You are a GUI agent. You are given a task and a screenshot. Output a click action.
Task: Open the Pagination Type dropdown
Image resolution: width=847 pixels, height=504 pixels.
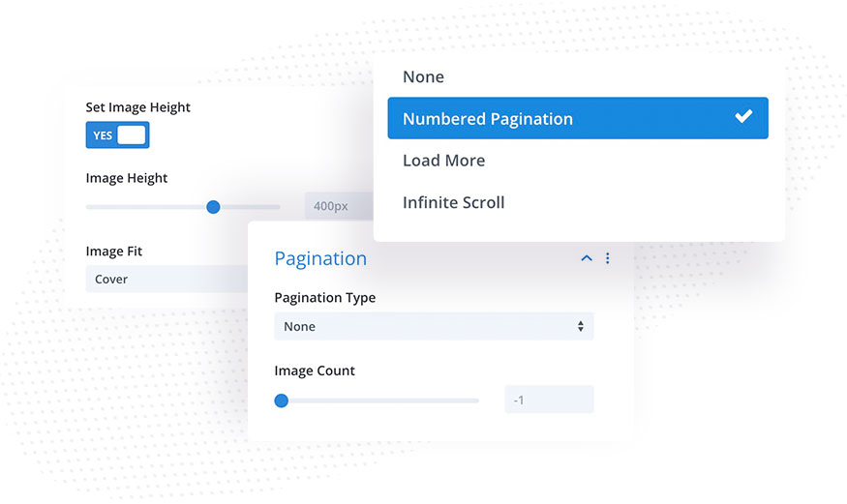tap(434, 326)
